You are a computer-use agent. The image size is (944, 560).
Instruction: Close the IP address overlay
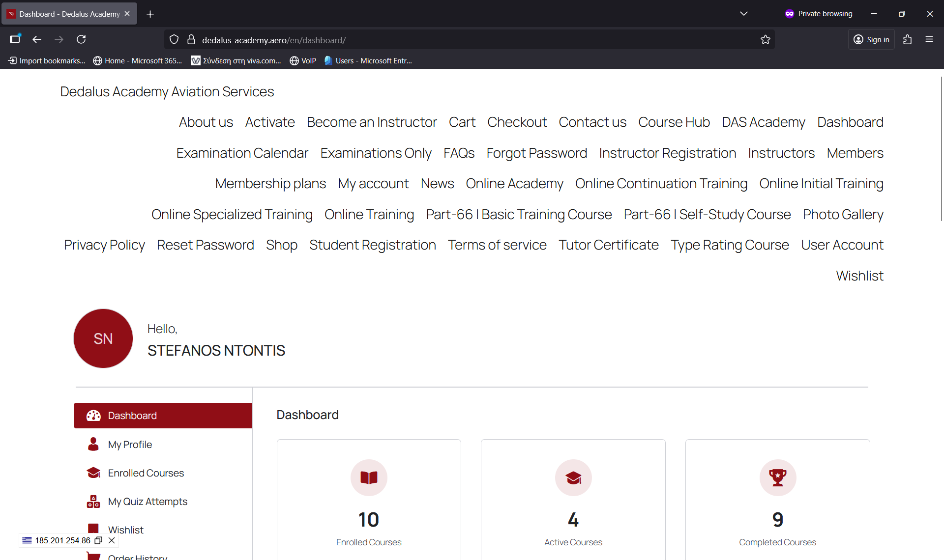[112, 540]
